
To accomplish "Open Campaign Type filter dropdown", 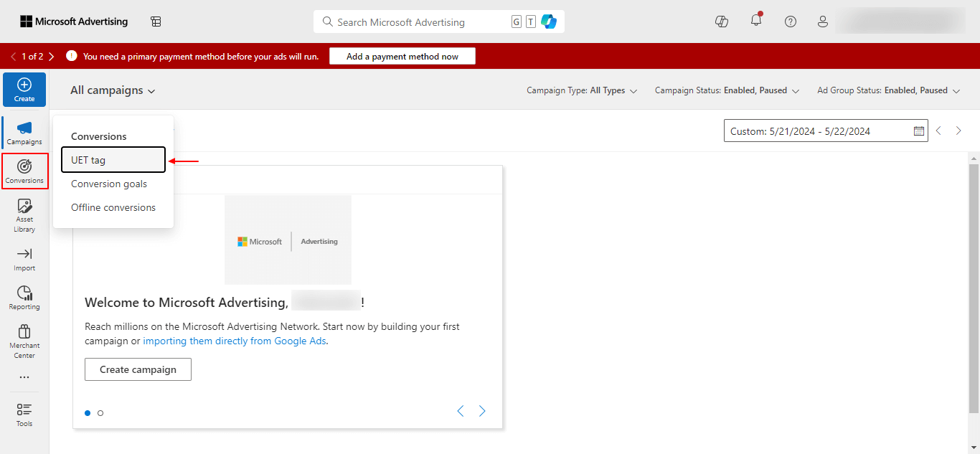I will [581, 90].
